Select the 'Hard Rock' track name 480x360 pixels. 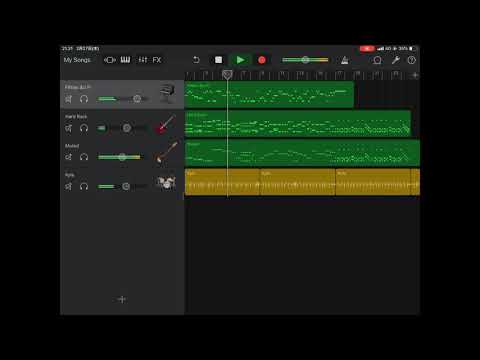click(x=76, y=117)
